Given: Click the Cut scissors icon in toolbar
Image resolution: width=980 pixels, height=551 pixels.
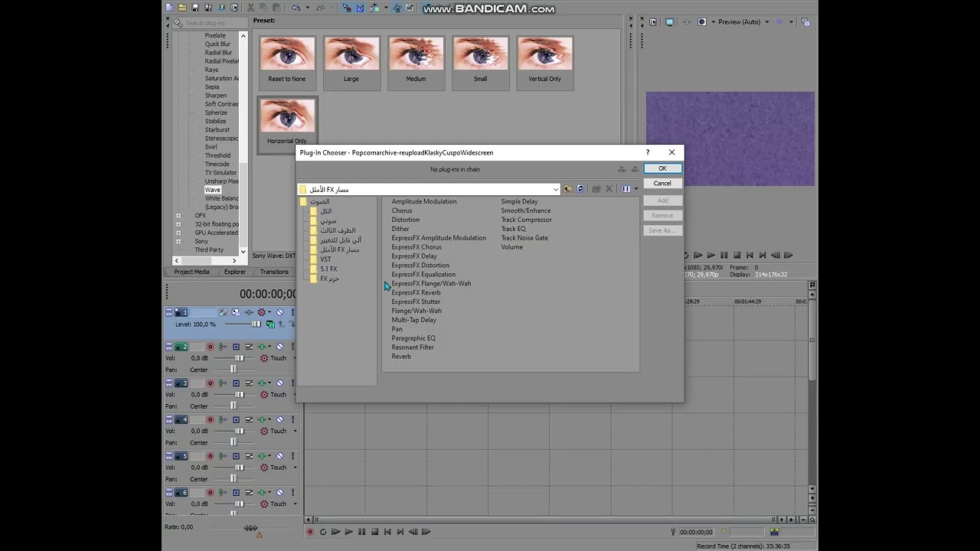Looking at the screenshot, I should (250, 8).
